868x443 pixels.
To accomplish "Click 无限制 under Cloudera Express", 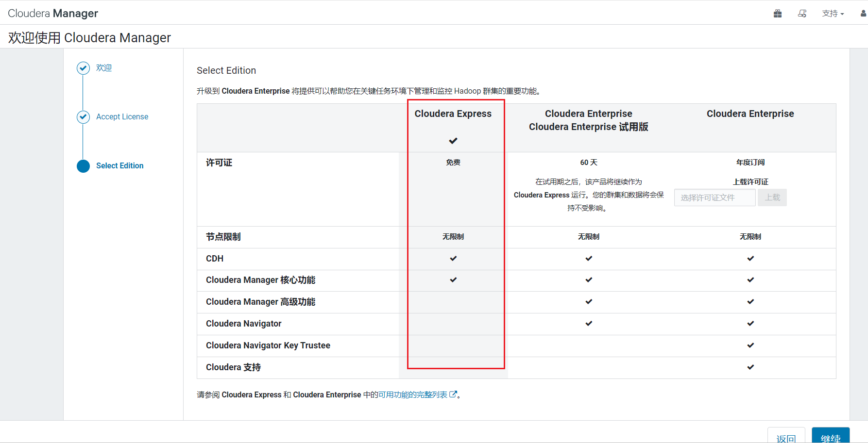I will tap(453, 237).
